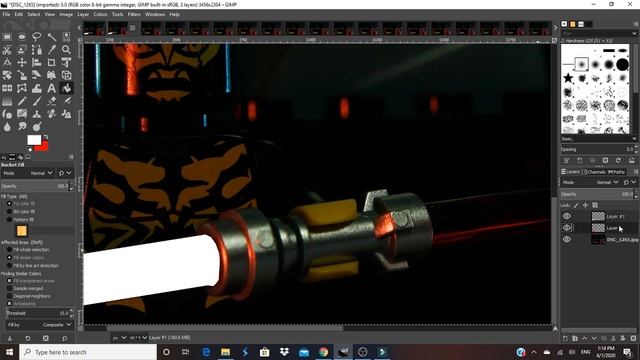Select the Crop tool

click(x=51, y=62)
